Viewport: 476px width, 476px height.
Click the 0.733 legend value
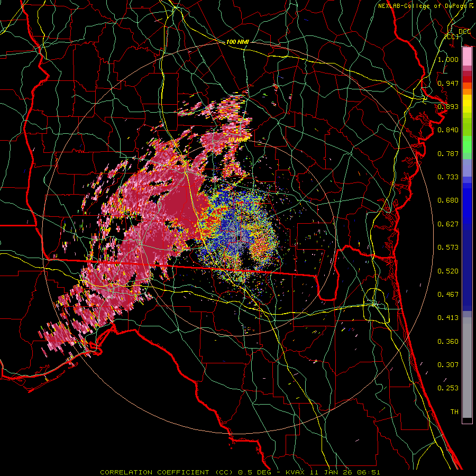tap(448, 177)
